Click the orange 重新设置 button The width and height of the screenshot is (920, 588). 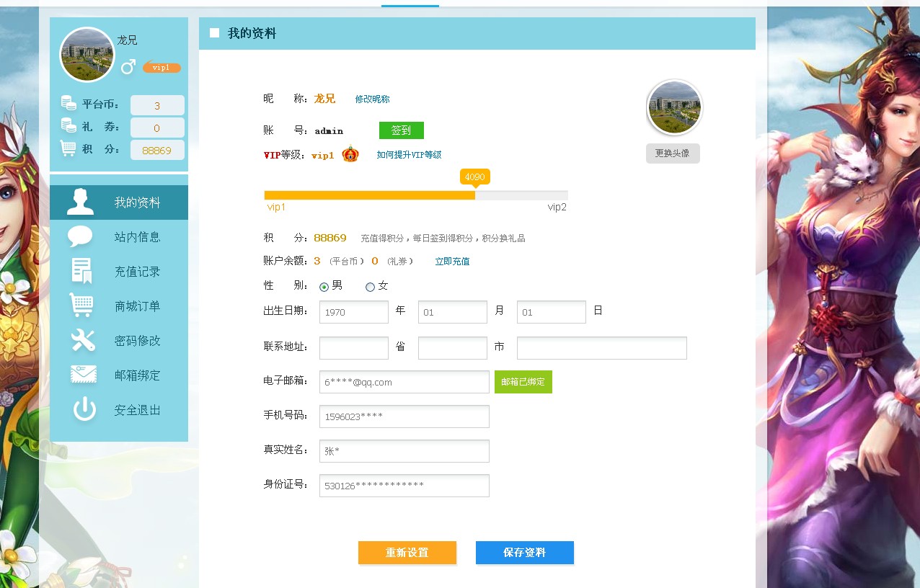pyautogui.click(x=407, y=553)
